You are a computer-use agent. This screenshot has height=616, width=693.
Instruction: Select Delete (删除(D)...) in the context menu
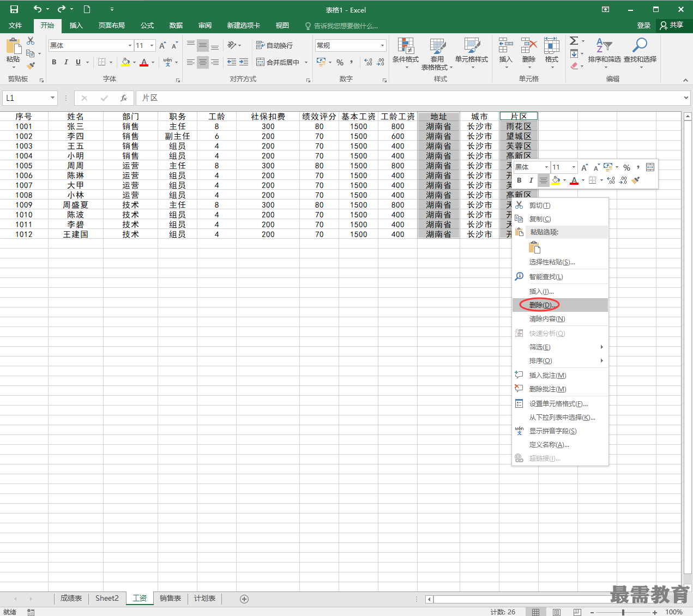tap(561, 305)
